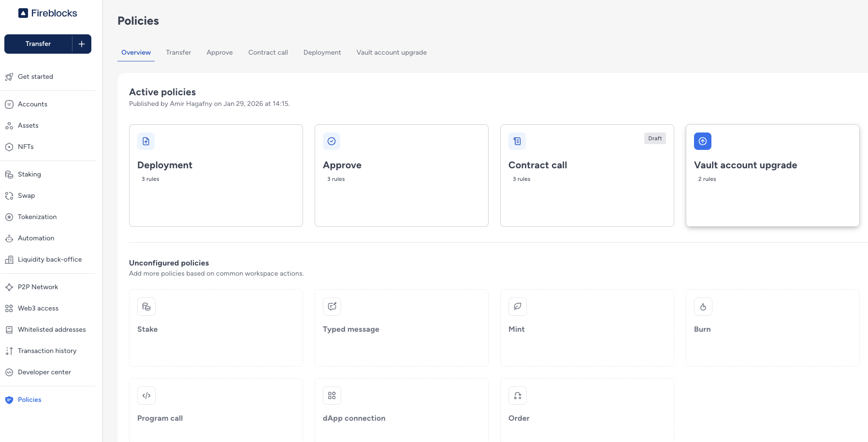Click the Vault account upgrade arrow icon

pos(703,141)
